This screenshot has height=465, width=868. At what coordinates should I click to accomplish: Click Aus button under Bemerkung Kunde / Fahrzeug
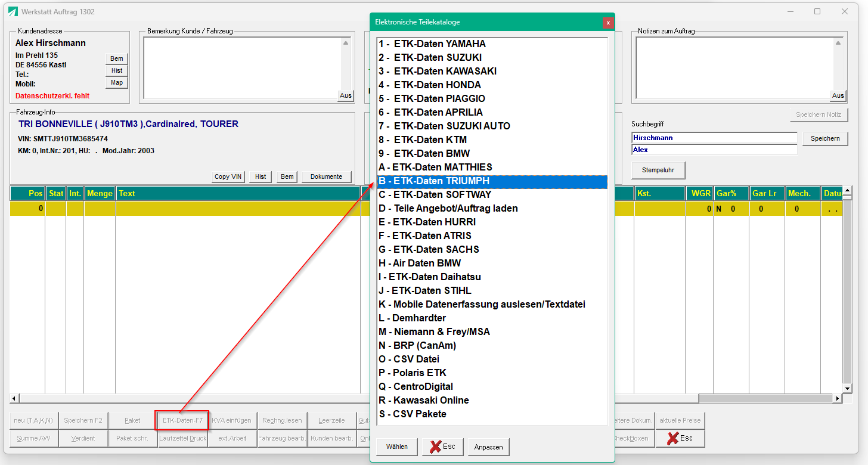tap(346, 95)
